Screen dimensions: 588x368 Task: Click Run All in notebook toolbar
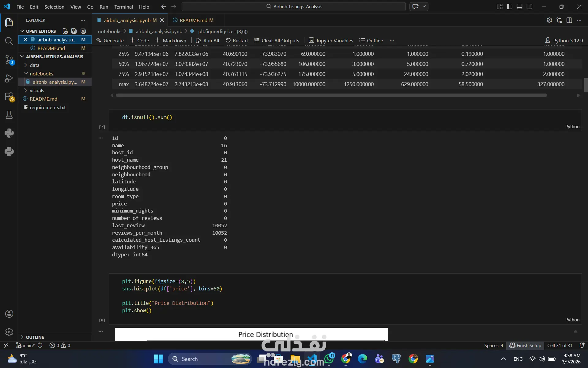tap(207, 40)
